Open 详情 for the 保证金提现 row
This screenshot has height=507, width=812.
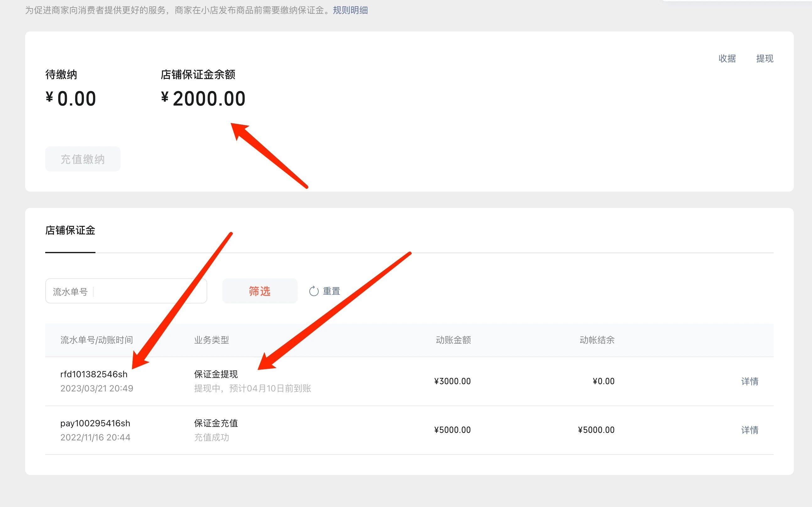tap(749, 381)
